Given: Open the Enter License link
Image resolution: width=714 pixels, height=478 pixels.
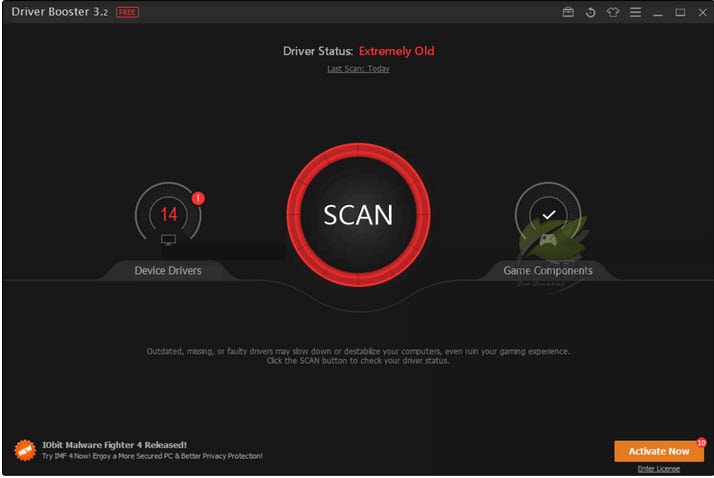Looking at the screenshot, I should [x=659, y=469].
